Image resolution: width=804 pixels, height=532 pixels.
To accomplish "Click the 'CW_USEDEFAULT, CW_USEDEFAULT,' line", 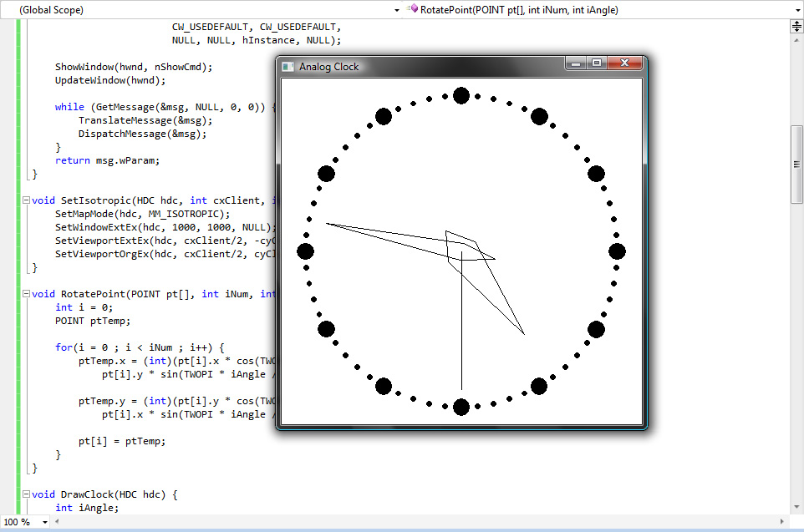I will (x=257, y=27).
